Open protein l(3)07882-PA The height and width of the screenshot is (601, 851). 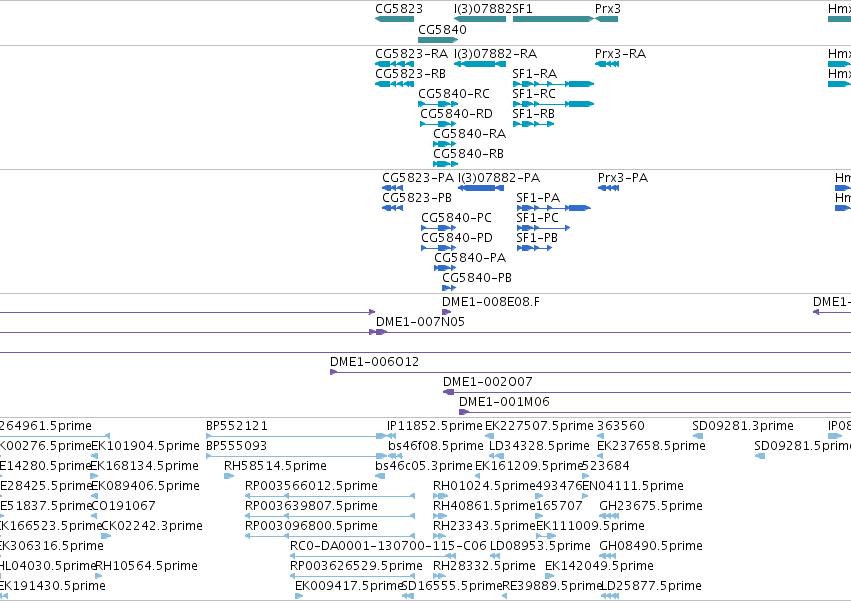(481, 188)
